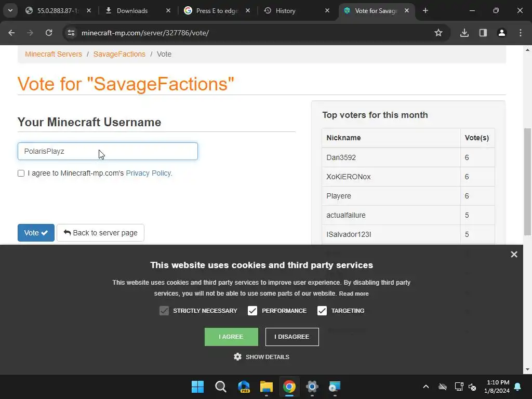The image size is (532, 399).
Task: Open the clock and date flyout
Action: [x=497, y=387]
